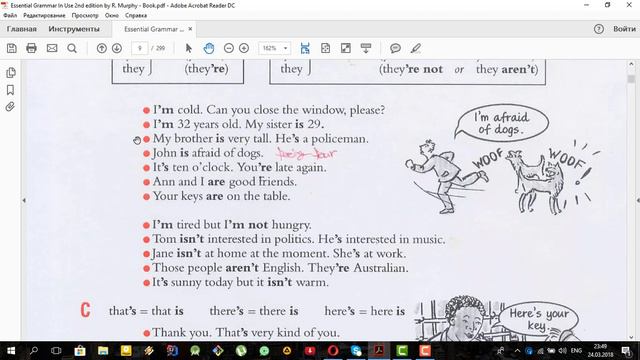
Task: Open attachments paperclip panel
Action: pos(10,107)
